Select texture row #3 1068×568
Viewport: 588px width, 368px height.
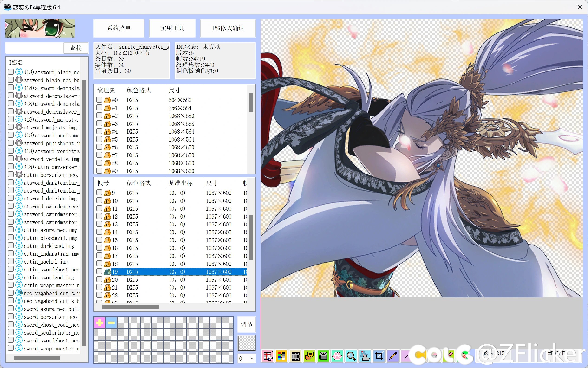pos(170,124)
